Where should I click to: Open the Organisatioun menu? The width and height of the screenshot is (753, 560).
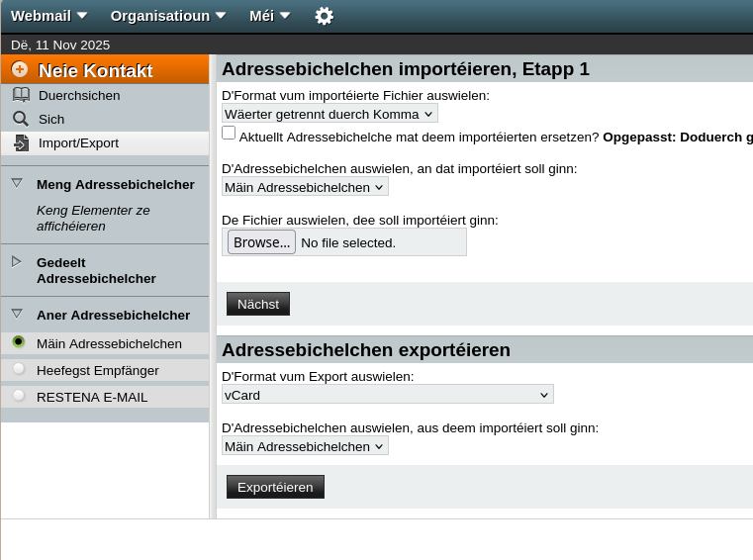pos(168,16)
